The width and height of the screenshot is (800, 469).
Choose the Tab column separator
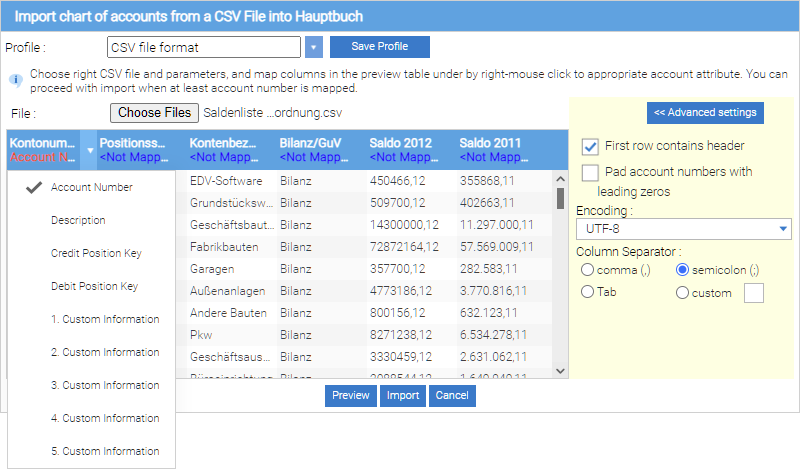(587, 292)
